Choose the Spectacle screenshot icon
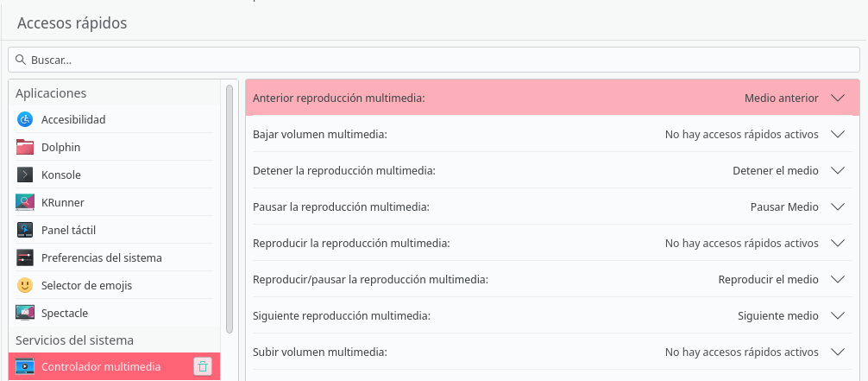This screenshot has height=381, width=868. pyautogui.click(x=25, y=314)
